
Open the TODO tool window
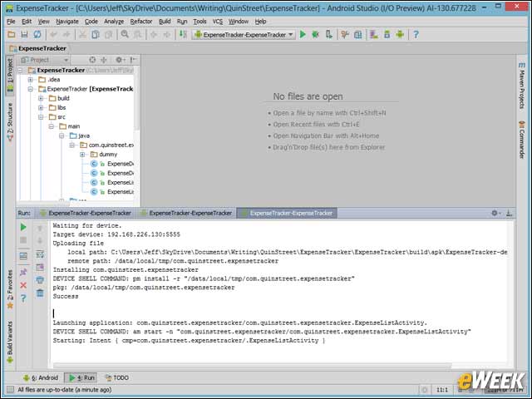116,377
